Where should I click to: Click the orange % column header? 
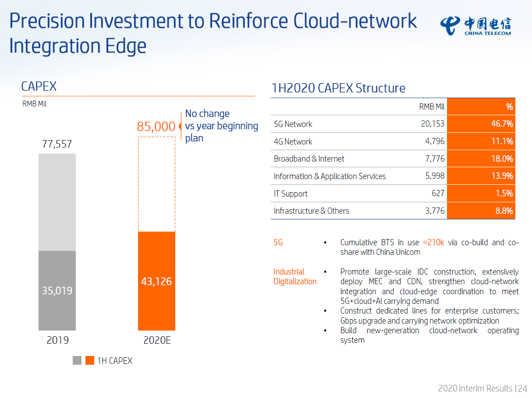[x=481, y=107]
